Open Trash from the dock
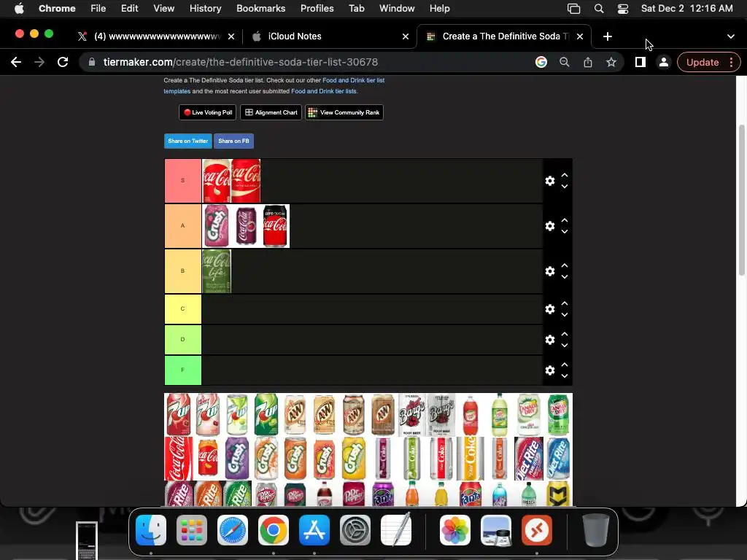 click(595, 530)
